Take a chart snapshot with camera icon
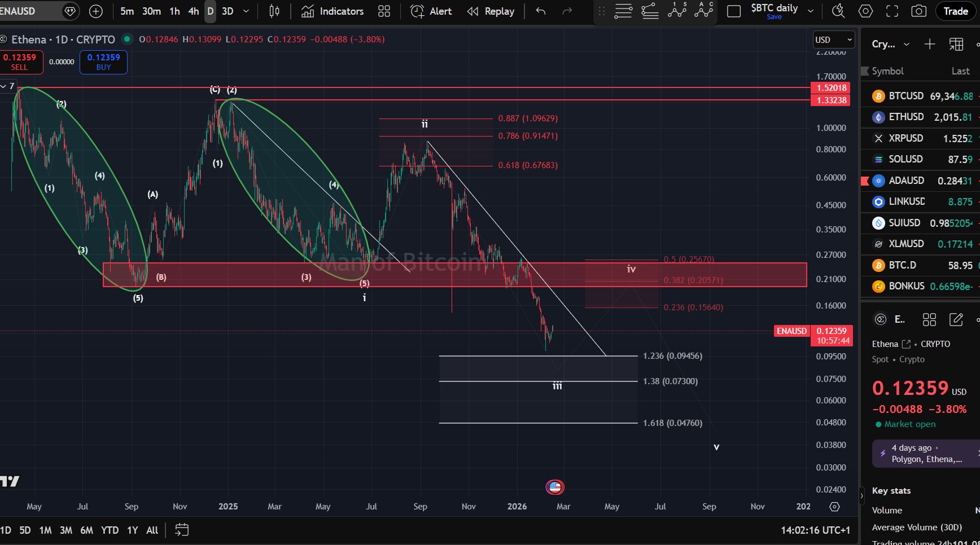This screenshot has height=545, width=980. (x=919, y=11)
